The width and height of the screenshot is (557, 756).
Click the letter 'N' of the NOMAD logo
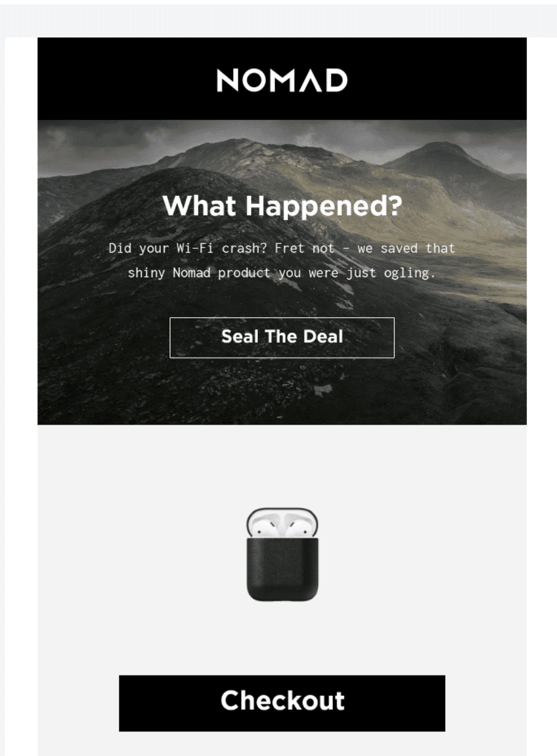click(227, 81)
